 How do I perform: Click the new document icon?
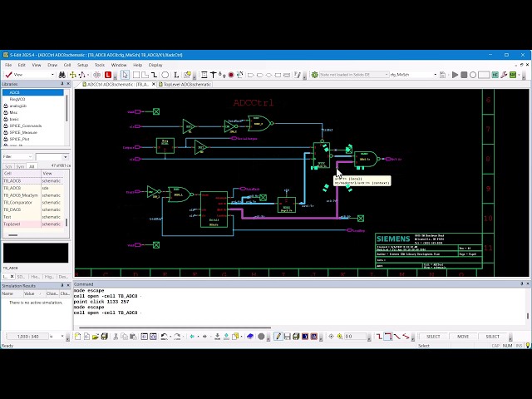tap(77, 336)
